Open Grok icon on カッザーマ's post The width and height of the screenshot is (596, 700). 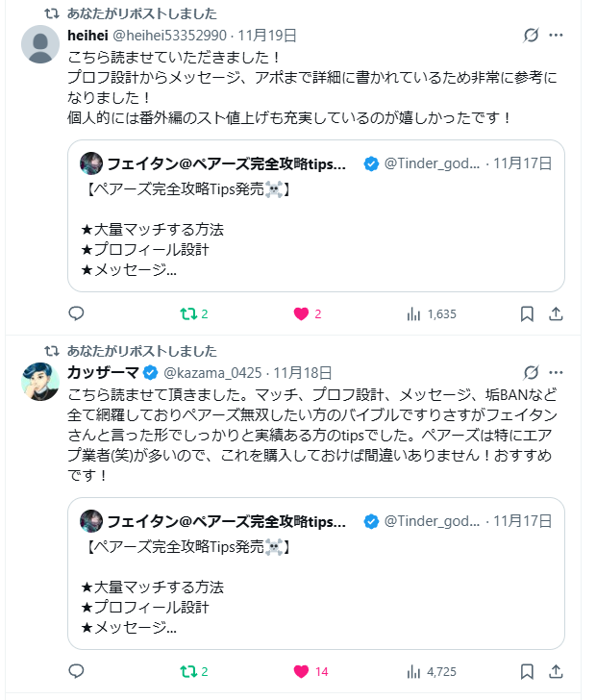pyautogui.click(x=531, y=372)
